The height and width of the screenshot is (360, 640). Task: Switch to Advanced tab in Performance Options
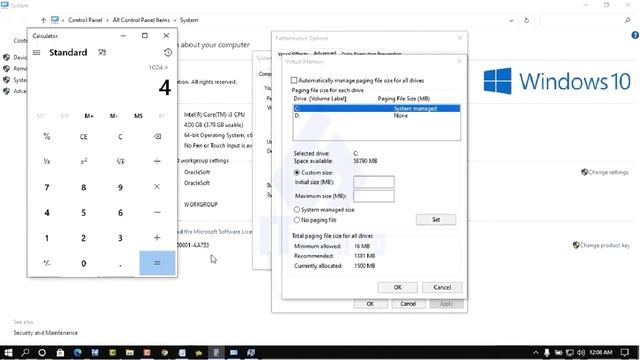[x=325, y=53]
